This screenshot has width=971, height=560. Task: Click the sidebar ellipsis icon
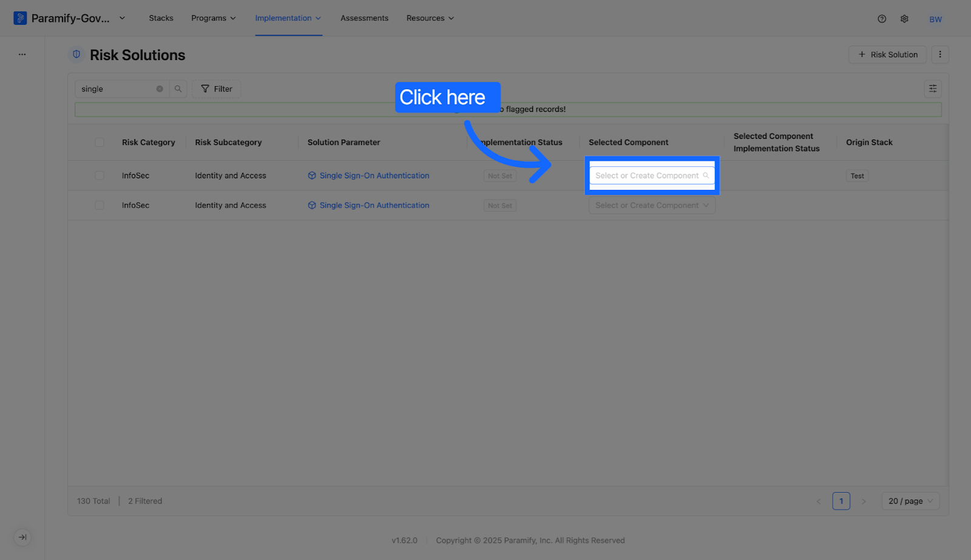click(22, 54)
